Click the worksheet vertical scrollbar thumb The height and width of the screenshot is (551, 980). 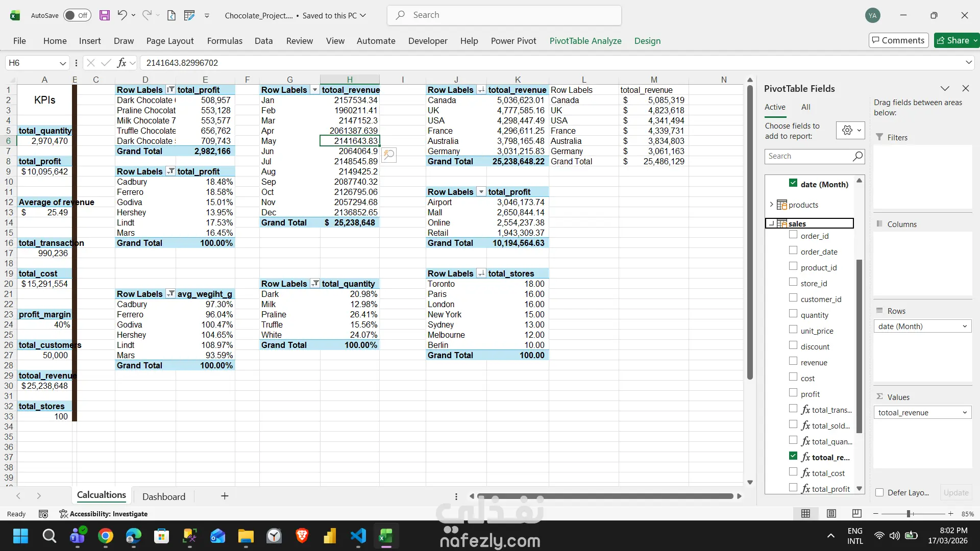(x=750, y=232)
